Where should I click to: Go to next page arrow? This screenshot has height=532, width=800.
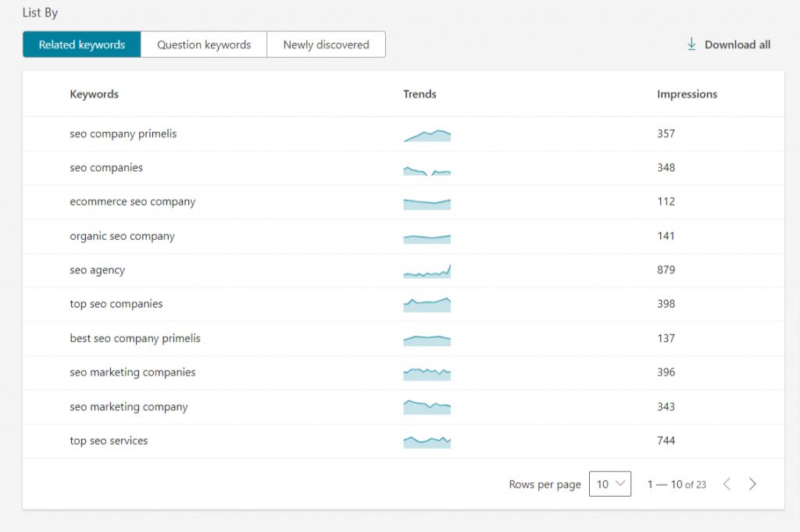[x=752, y=484]
